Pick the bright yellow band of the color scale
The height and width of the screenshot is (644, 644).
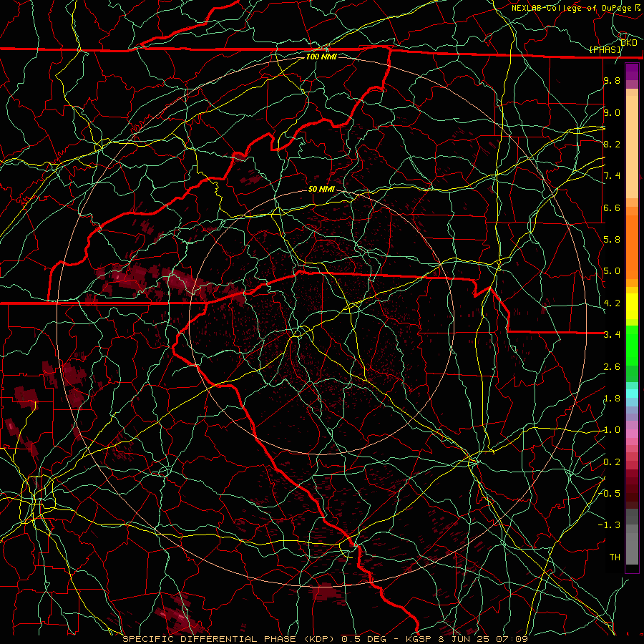click(632, 306)
